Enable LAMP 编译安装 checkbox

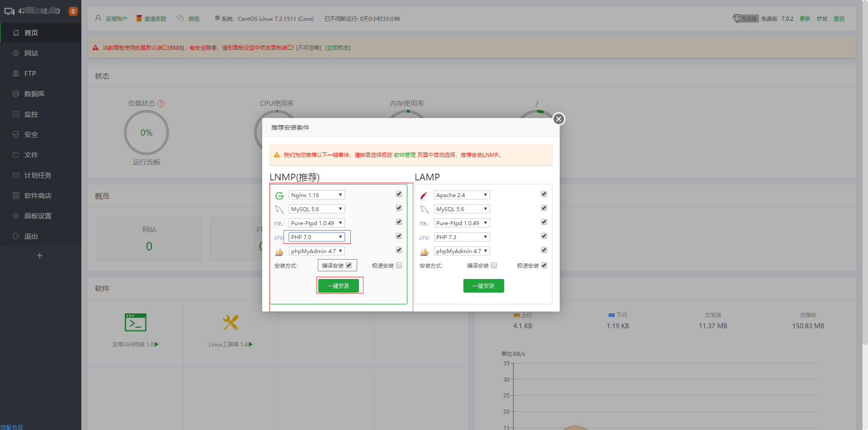click(494, 265)
